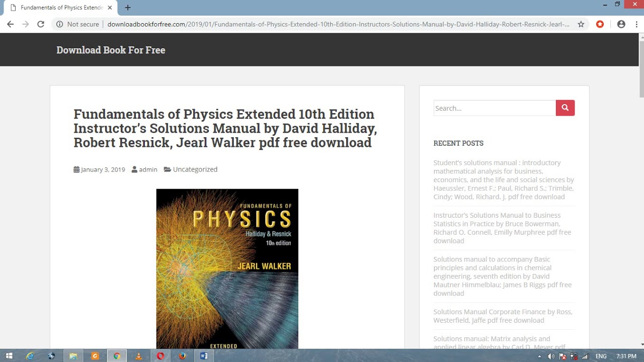This screenshot has width=644, height=362.
Task: Click the battery power tray icon
Action: click(574, 356)
